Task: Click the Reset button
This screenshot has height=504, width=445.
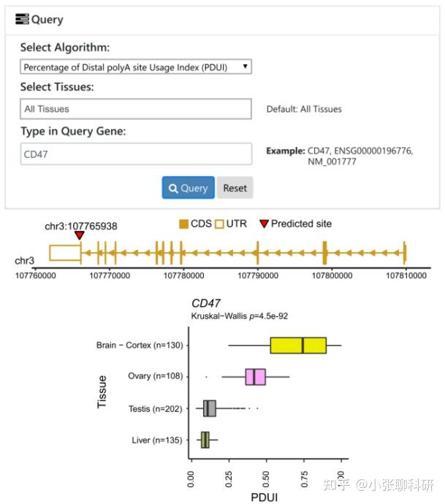Action: pos(235,188)
